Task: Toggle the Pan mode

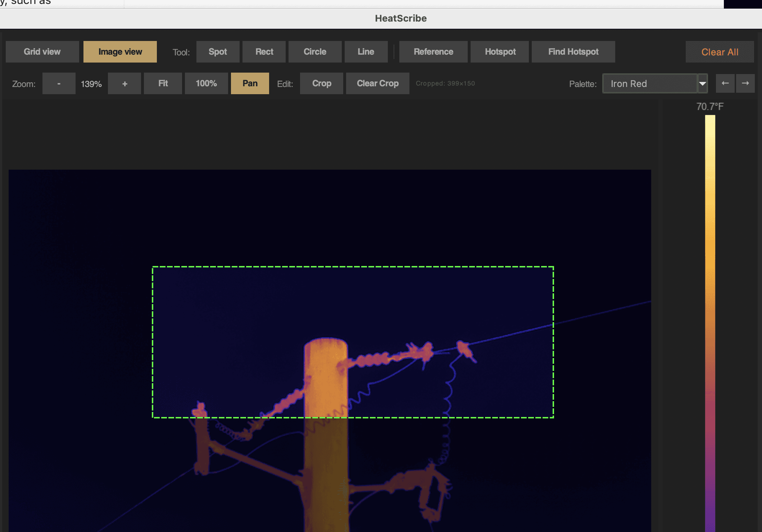Action: [x=250, y=83]
